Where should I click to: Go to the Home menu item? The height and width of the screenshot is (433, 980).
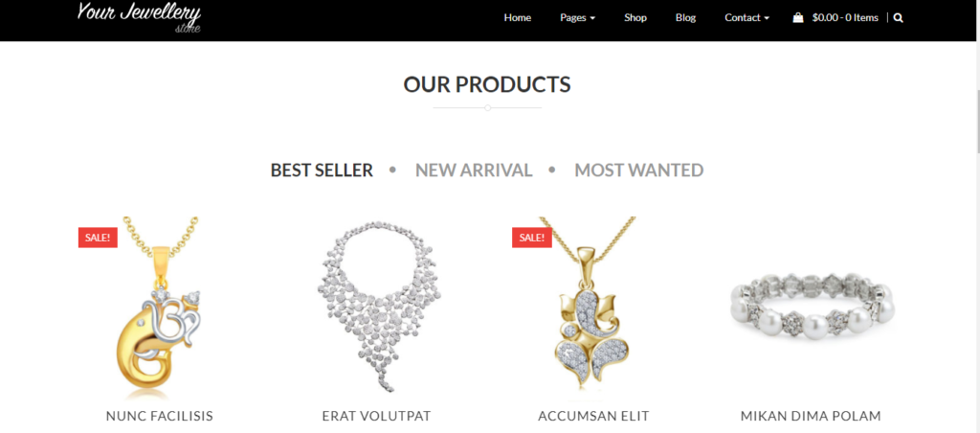point(518,17)
